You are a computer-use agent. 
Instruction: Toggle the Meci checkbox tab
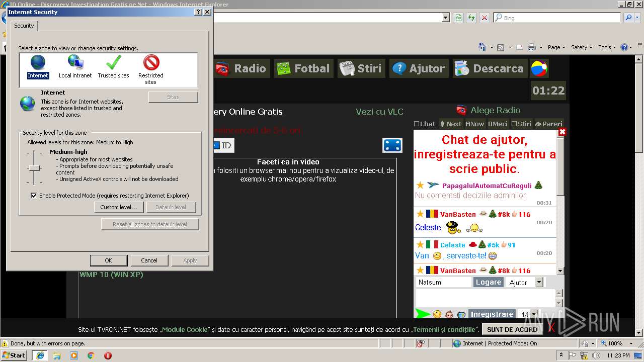498,124
